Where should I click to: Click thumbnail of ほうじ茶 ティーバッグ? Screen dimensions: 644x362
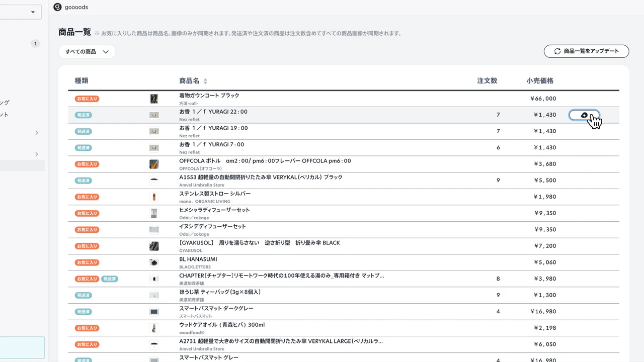tap(154, 295)
